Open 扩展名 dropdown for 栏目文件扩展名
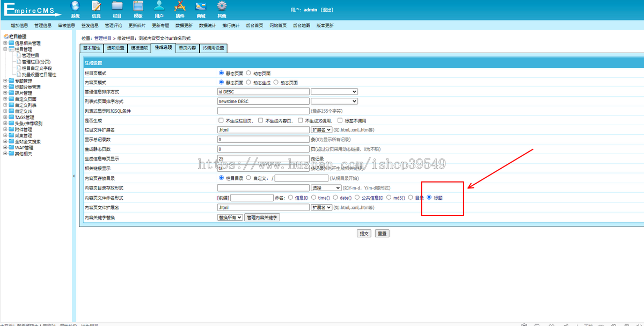 321,130
